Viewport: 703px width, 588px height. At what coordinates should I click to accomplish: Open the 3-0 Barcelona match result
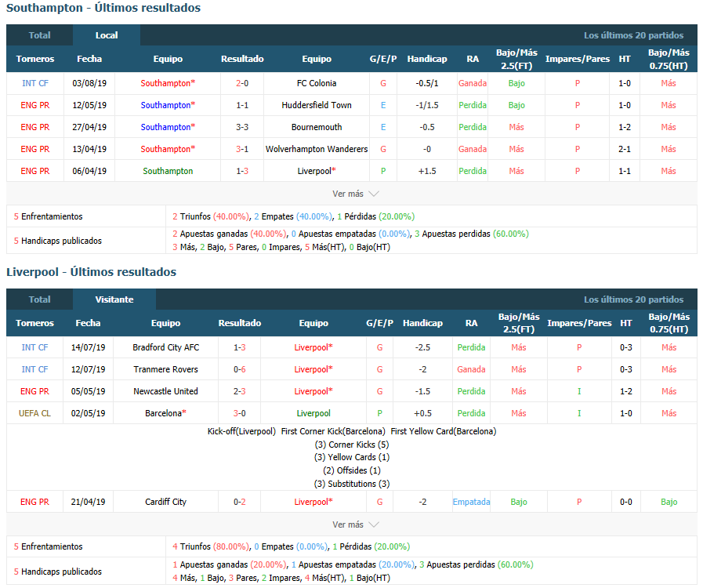point(239,413)
